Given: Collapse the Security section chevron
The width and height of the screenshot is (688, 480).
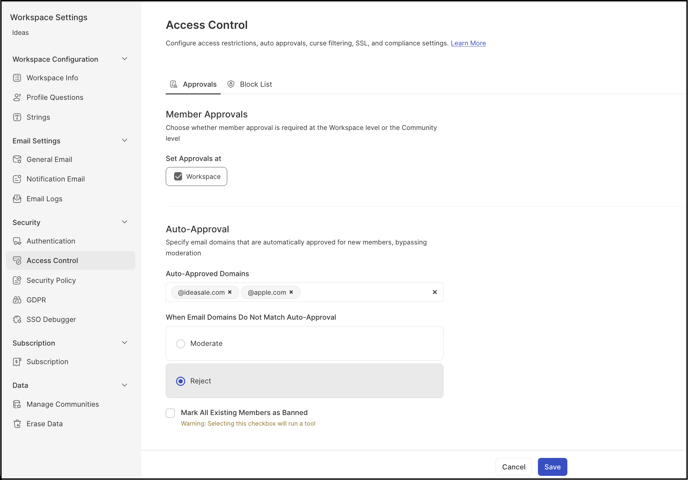Looking at the screenshot, I should [125, 222].
